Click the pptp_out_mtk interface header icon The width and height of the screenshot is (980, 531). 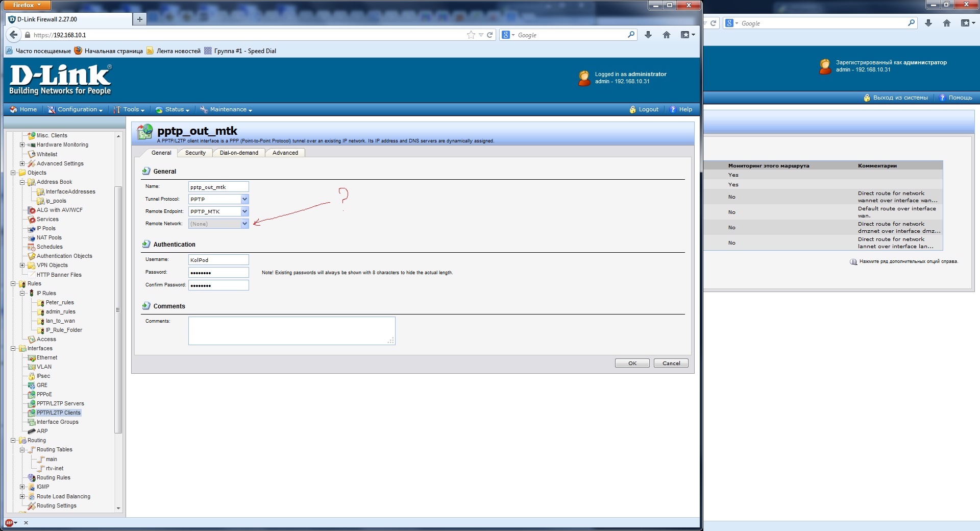click(145, 132)
